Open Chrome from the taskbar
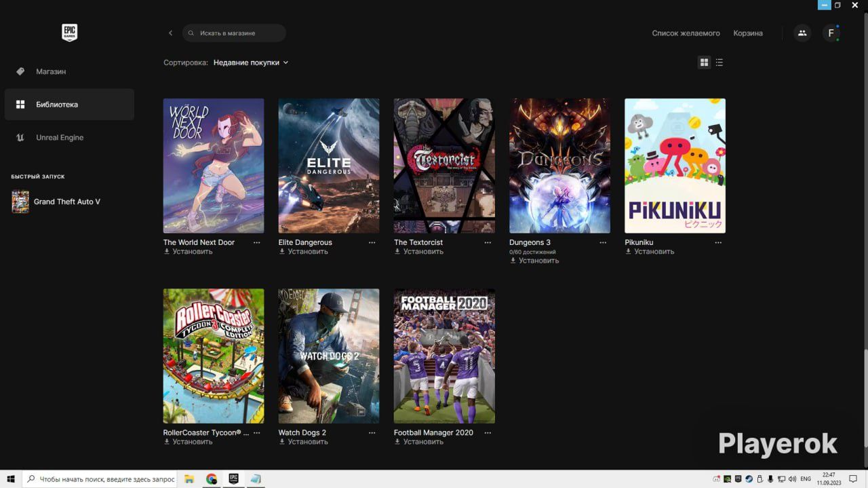 coord(212,479)
